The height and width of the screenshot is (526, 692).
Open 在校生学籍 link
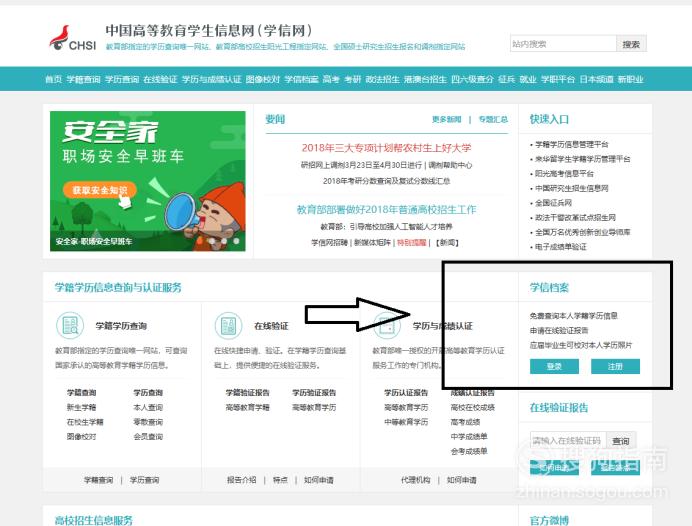tap(85, 422)
